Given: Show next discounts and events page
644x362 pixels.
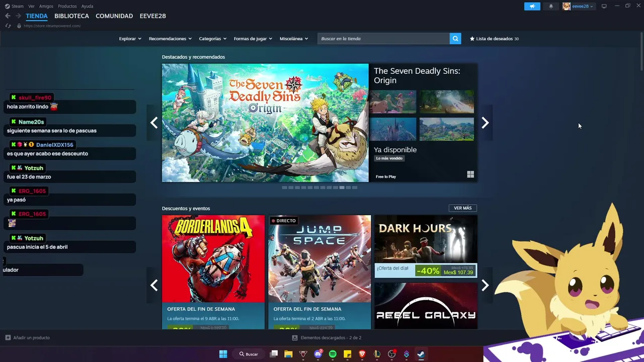Looking at the screenshot, I should (485, 285).
